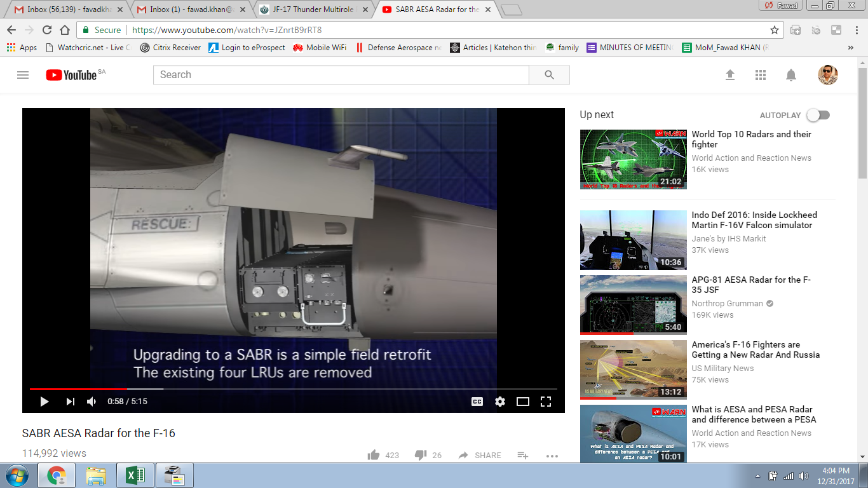
Task: Go to YouTube home via logo
Action: point(71,75)
